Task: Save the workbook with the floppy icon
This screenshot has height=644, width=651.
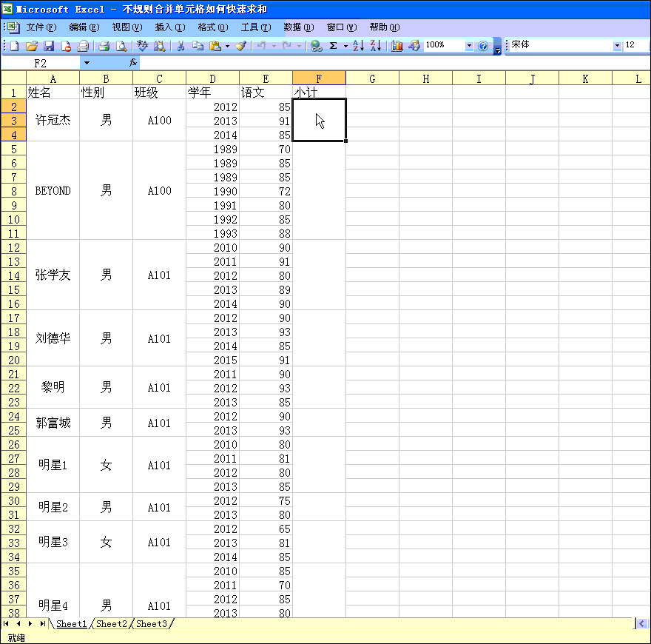Action: click(49, 46)
